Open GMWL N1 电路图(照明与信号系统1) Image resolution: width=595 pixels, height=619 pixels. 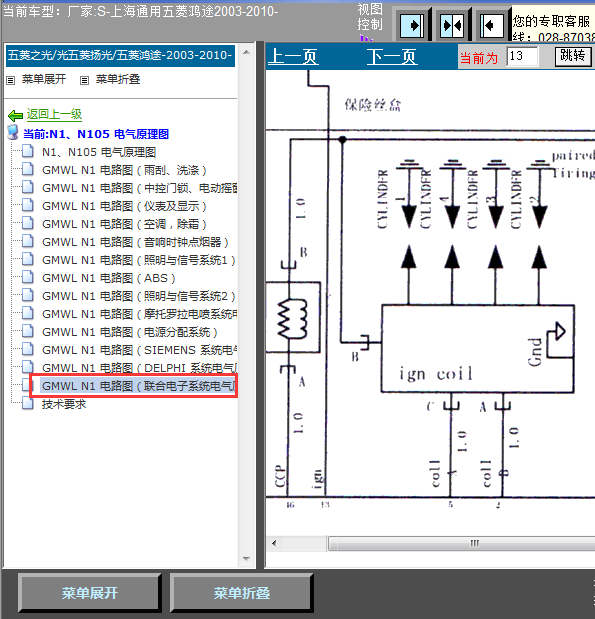(x=139, y=261)
